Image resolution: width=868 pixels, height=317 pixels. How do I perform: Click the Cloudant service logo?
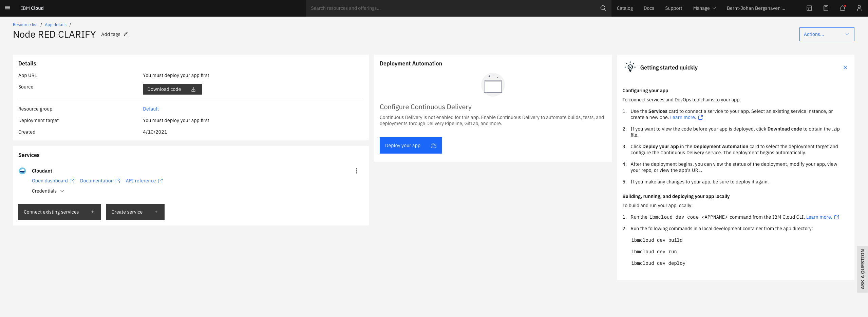pyautogui.click(x=22, y=171)
